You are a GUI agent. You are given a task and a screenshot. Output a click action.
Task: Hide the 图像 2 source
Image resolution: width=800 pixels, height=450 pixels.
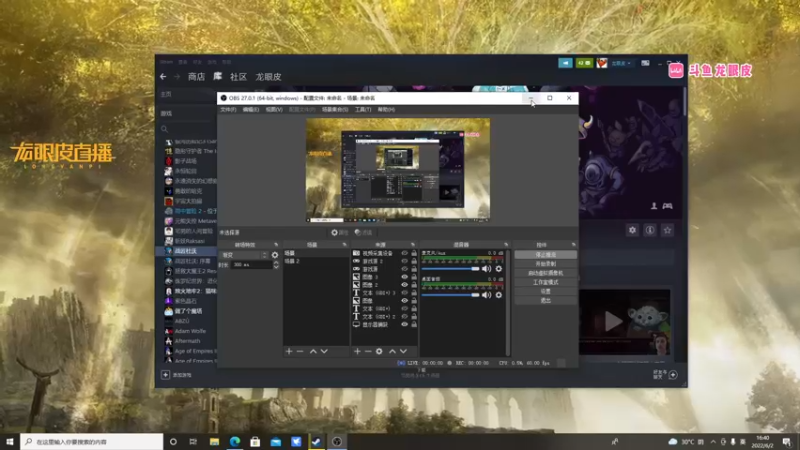405,285
